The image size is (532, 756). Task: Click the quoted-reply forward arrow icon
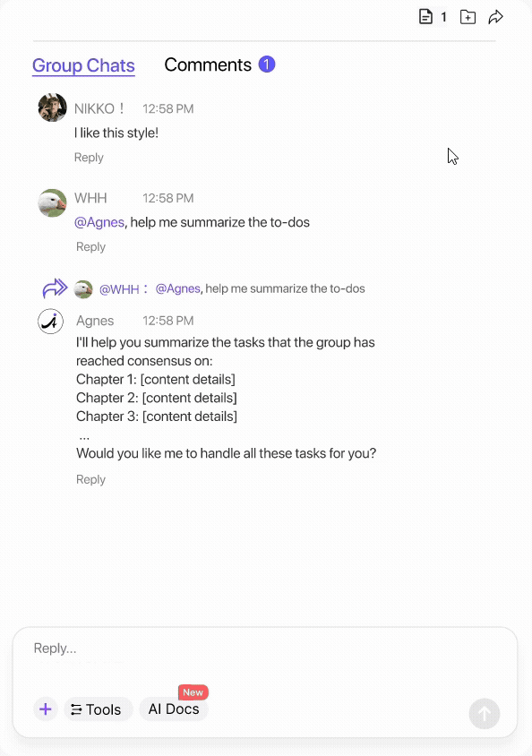click(55, 288)
